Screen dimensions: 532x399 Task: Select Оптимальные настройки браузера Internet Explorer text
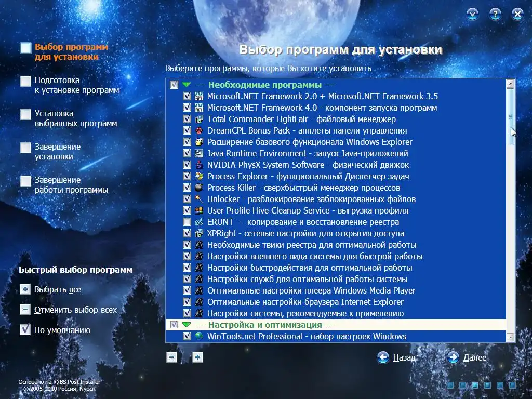[x=305, y=302]
